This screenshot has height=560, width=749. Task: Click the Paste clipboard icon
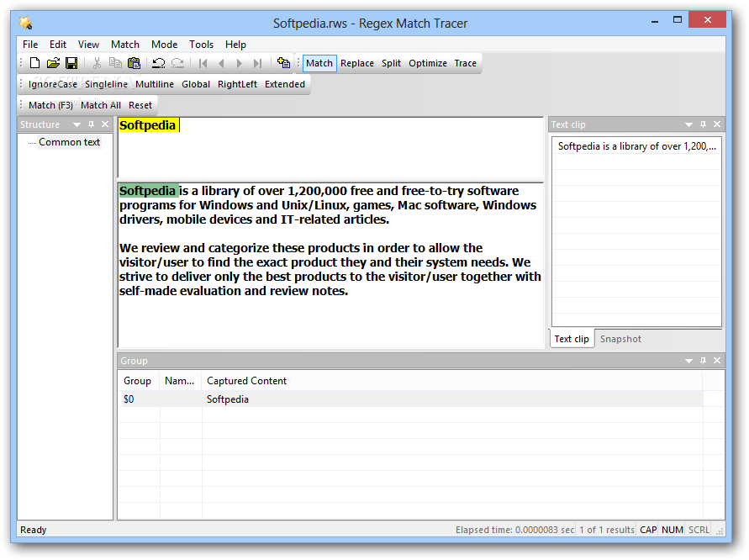pyautogui.click(x=134, y=63)
